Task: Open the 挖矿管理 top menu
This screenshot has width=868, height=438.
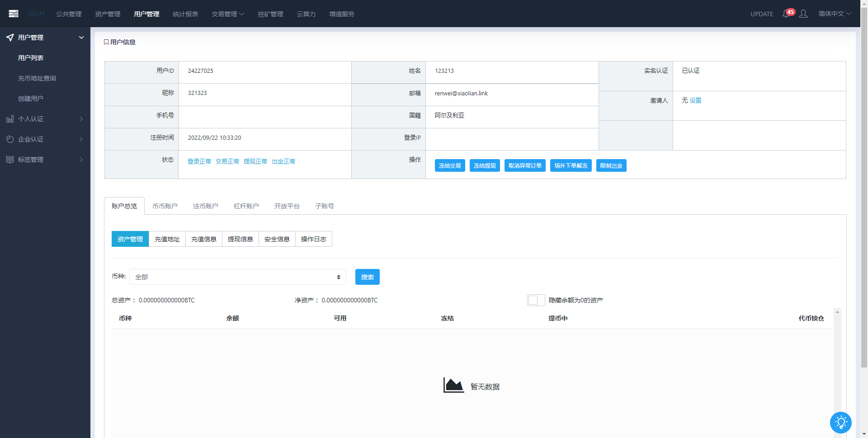Action: tap(270, 14)
